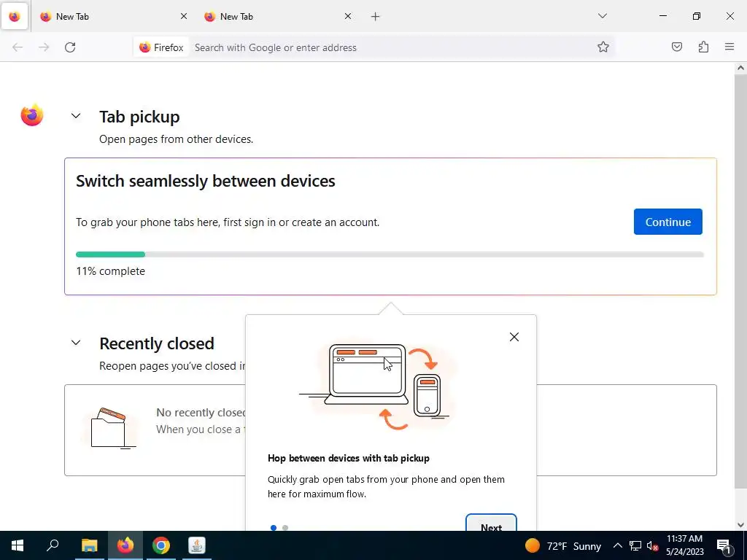Click the Firefox identity box in address bar
This screenshot has width=747, height=560.
click(x=161, y=47)
